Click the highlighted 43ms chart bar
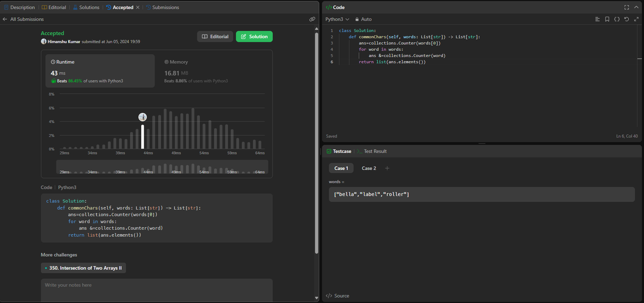The image size is (644, 303). click(142, 136)
